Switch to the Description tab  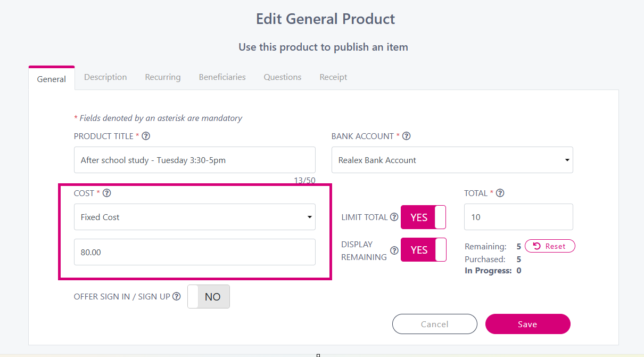pyautogui.click(x=105, y=77)
